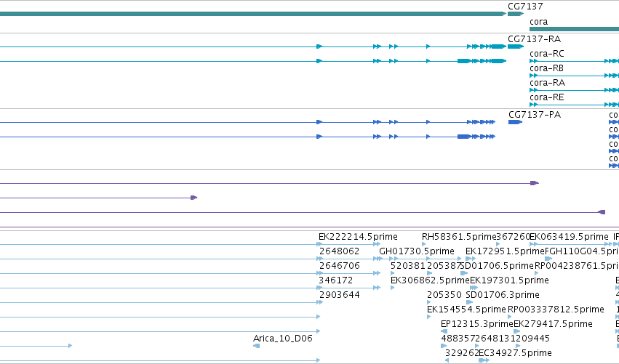
Task: Click the wide exon block on second CG7137 transcript
Action: (x=463, y=61)
